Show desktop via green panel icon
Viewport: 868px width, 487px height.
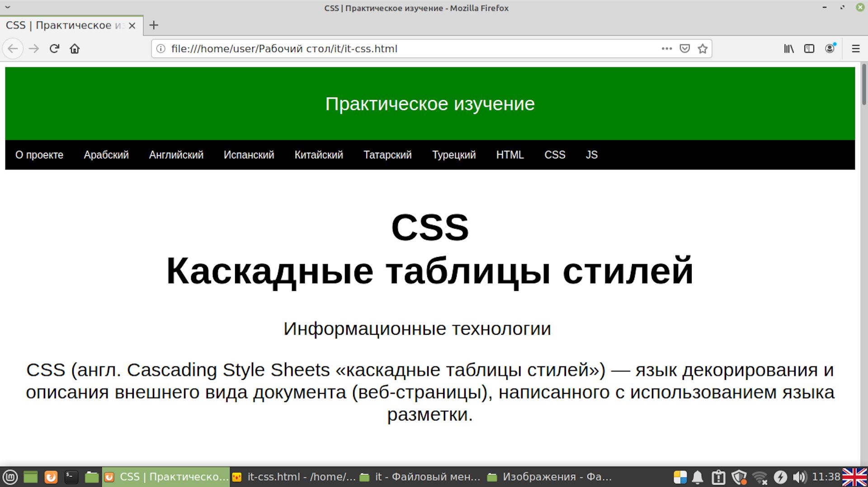click(30, 477)
